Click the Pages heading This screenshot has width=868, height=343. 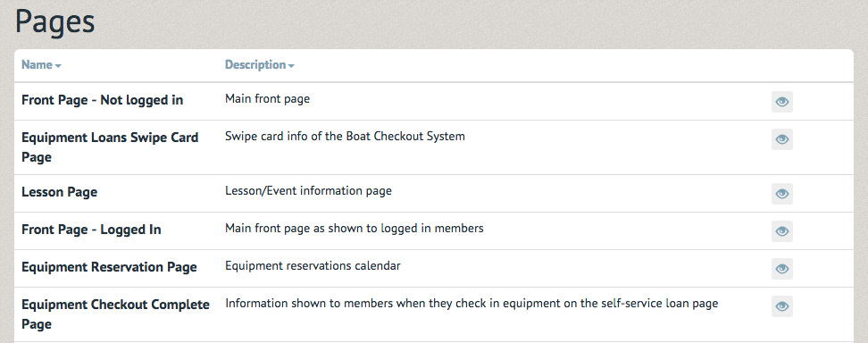pos(55,22)
